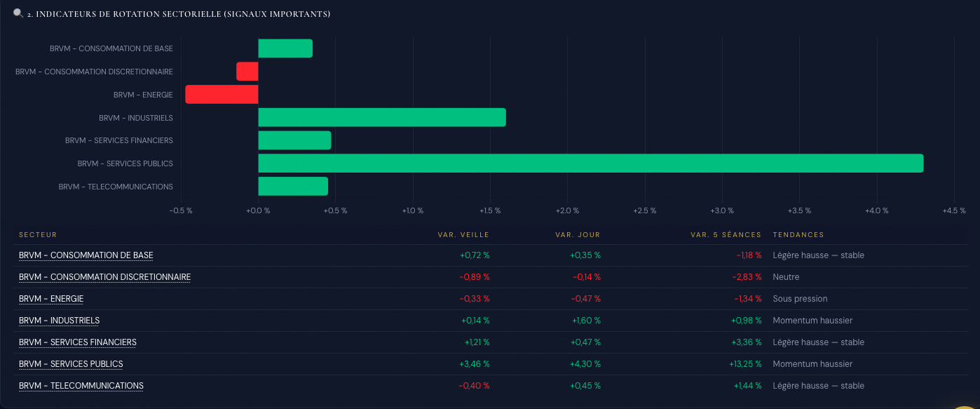Click the +1,44 % value for Telecommunications
The height and width of the screenshot is (409, 980).
coord(747,386)
